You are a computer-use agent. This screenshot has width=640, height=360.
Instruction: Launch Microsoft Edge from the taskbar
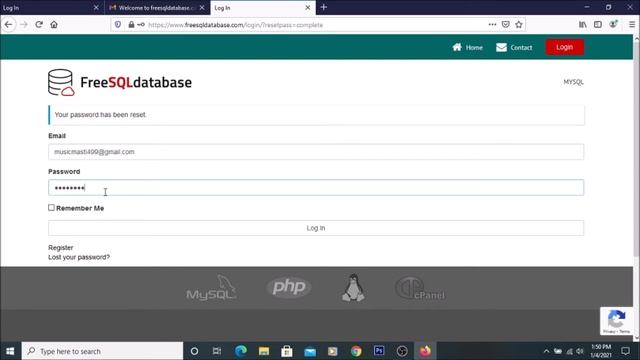point(241,351)
